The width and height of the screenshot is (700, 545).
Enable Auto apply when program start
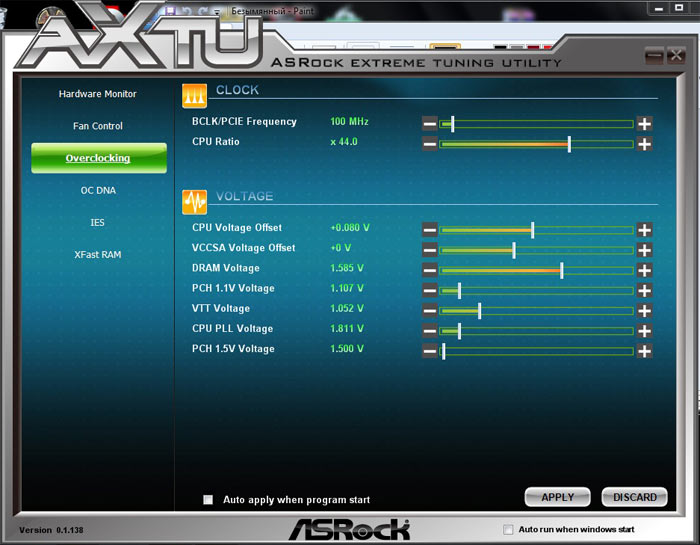pyautogui.click(x=208, y=500)
